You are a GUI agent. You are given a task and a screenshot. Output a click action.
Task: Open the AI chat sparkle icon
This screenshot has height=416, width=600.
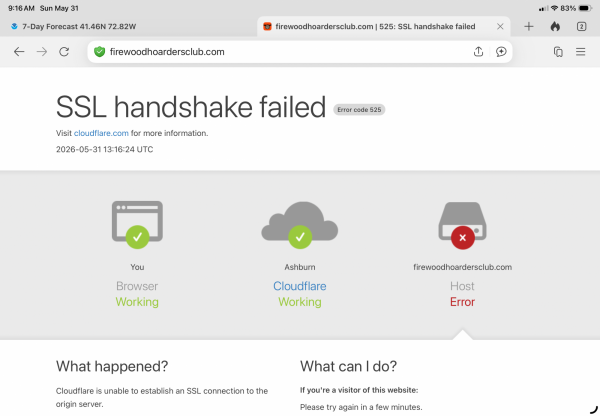501,52
